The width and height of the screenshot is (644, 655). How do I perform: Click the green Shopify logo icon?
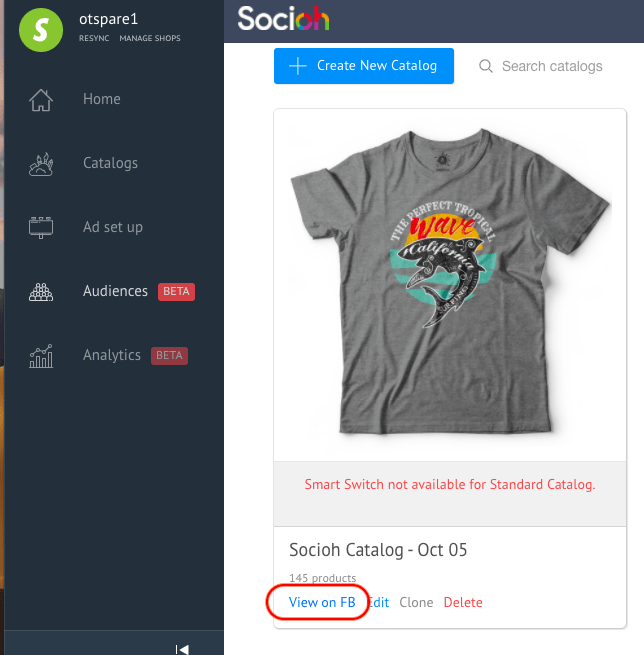coord(41,28)
